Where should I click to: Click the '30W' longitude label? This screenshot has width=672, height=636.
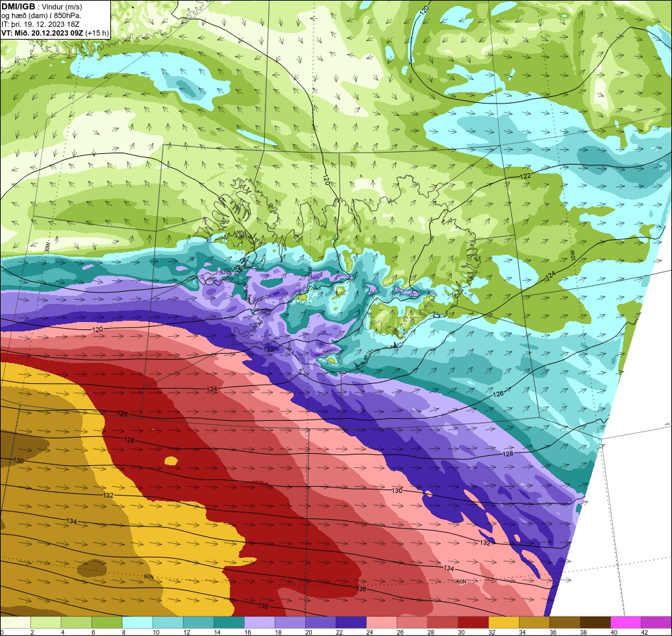47,247
